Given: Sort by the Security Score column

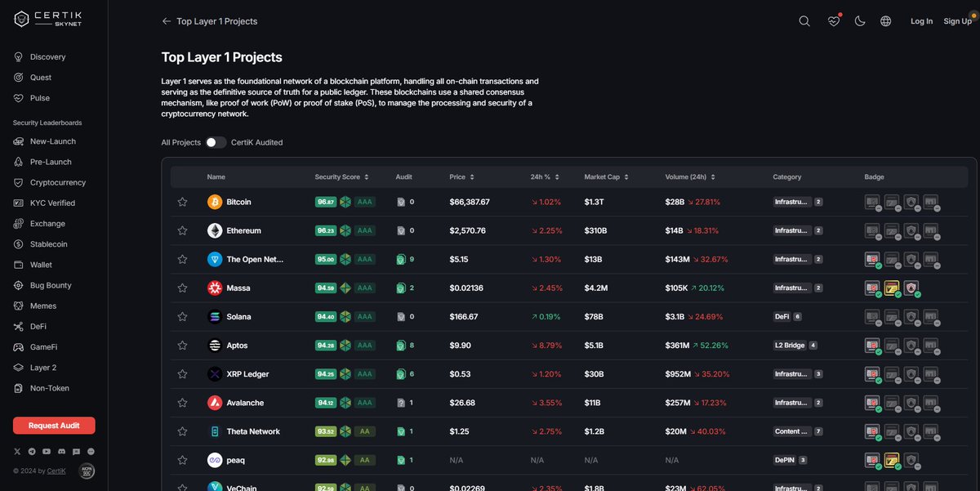Looking at the screenshot, I should [342, 176].
